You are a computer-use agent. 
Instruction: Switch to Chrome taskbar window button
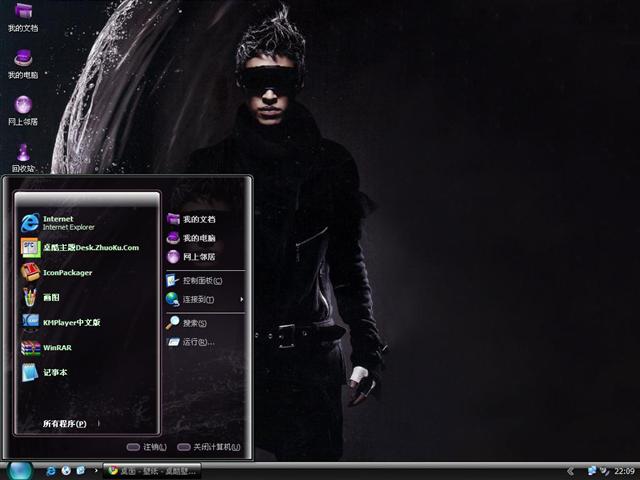152,471
